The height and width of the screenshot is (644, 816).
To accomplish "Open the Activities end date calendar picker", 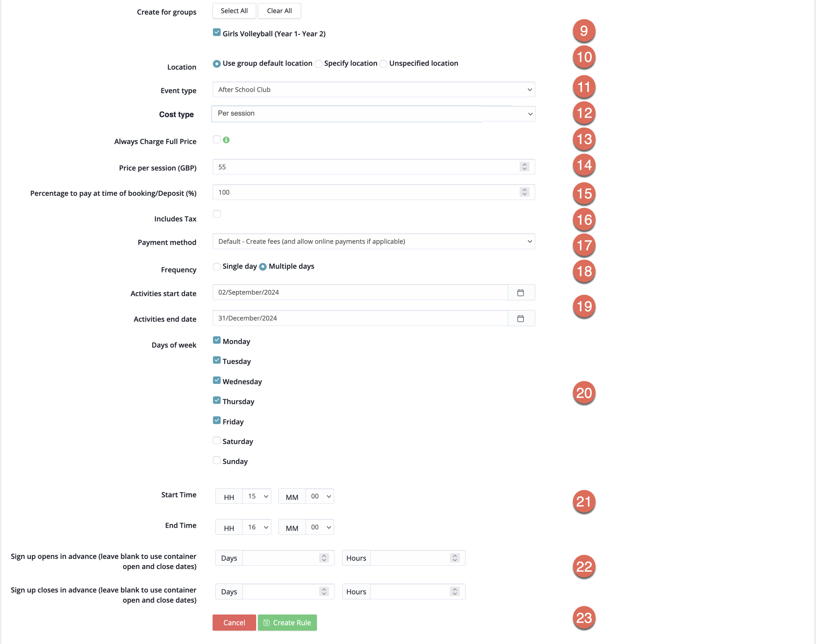I will click(521, 319).
